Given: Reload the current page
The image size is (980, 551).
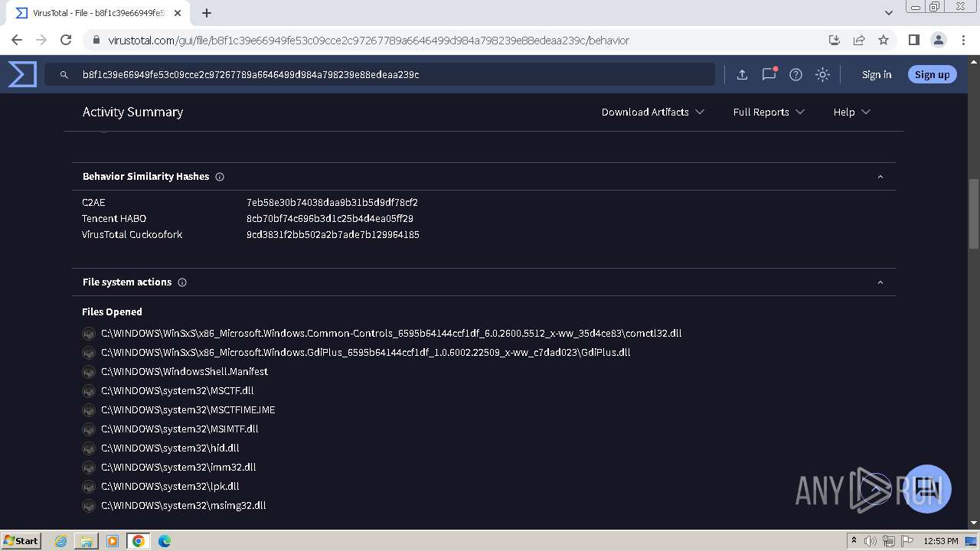Looking at the screenshot, I should [x=66, y=40].
